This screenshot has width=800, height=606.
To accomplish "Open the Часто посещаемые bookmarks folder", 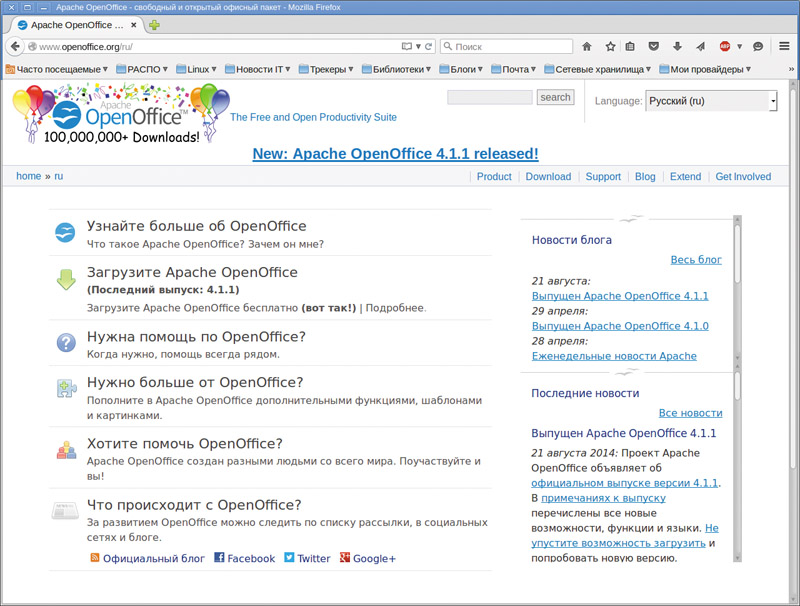I will click(57, 69).
